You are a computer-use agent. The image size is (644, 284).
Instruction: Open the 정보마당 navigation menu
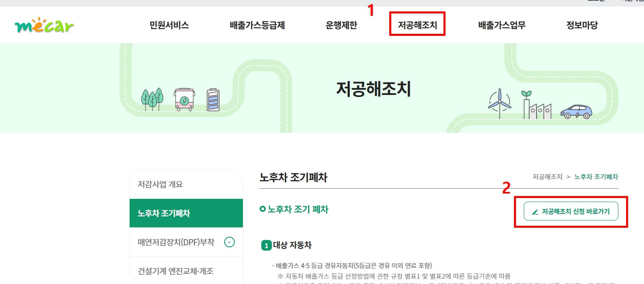(x=582, y=24)
